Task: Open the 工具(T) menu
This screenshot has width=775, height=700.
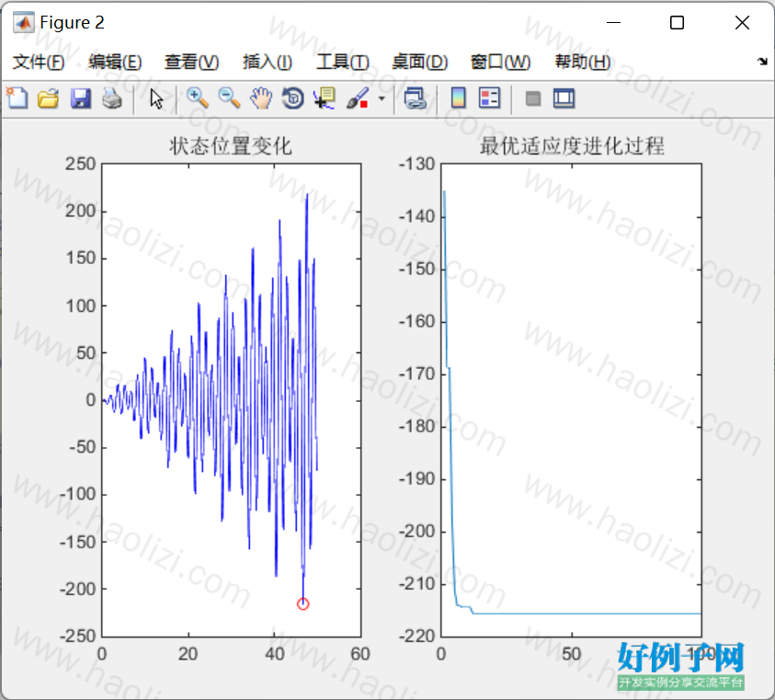Action: 343,62
